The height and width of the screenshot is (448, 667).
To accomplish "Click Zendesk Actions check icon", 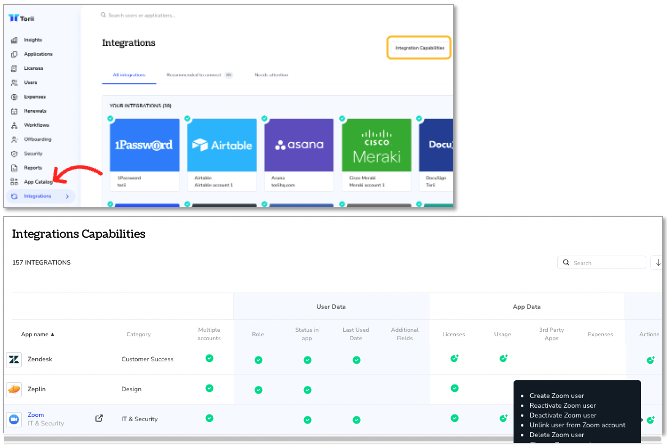I will pos(650,360).
